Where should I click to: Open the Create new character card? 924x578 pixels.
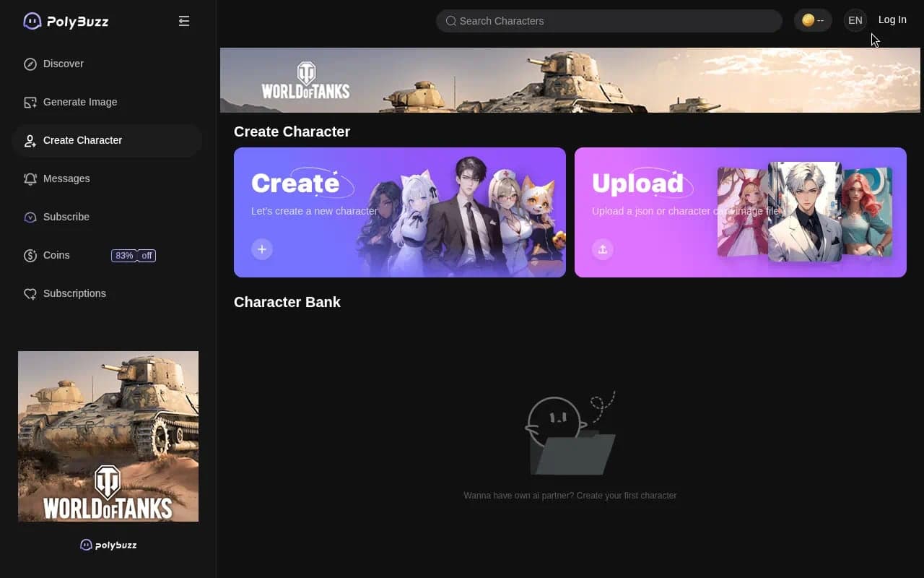pyautogui.click(x=400, y=212)
